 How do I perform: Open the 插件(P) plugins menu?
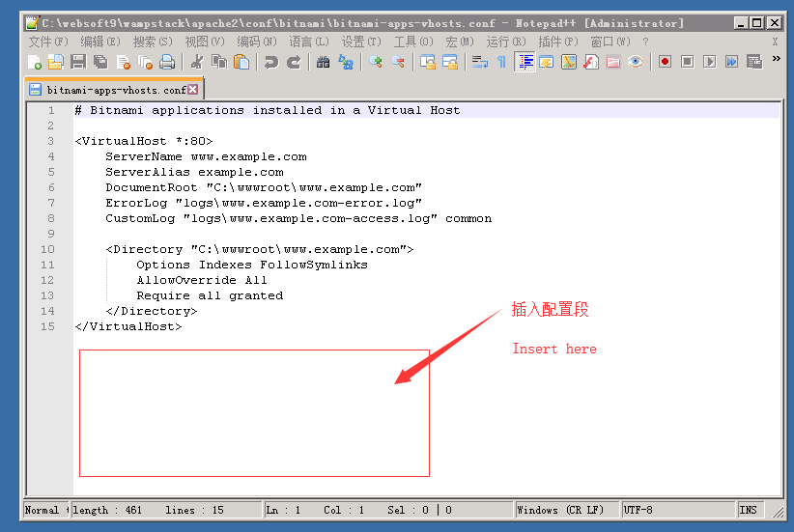(x=558, y=42)
